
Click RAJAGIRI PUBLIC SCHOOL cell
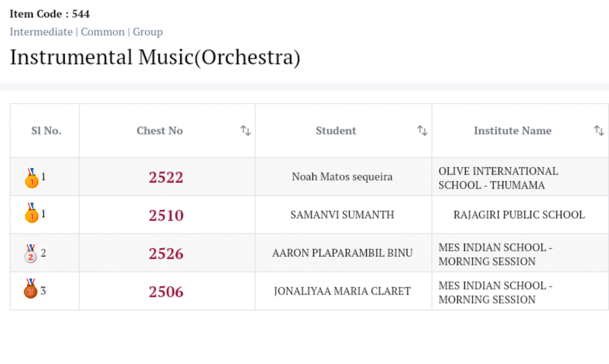[x=519, y=215]
